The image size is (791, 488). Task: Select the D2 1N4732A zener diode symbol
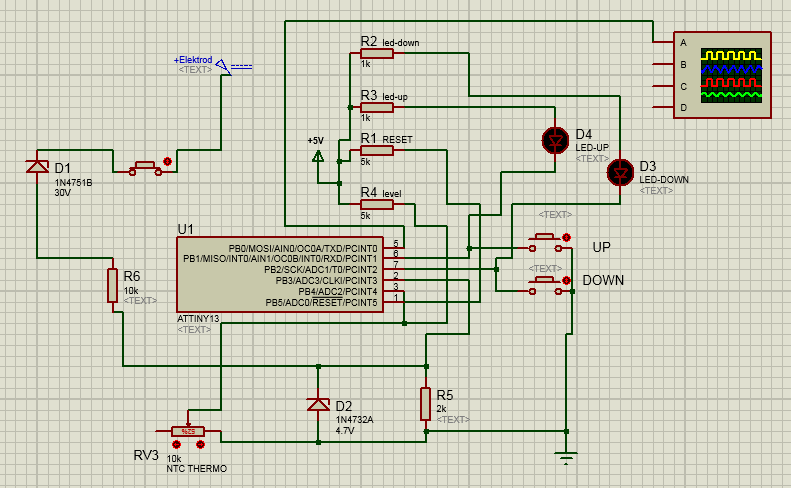(x=318, y=404)
